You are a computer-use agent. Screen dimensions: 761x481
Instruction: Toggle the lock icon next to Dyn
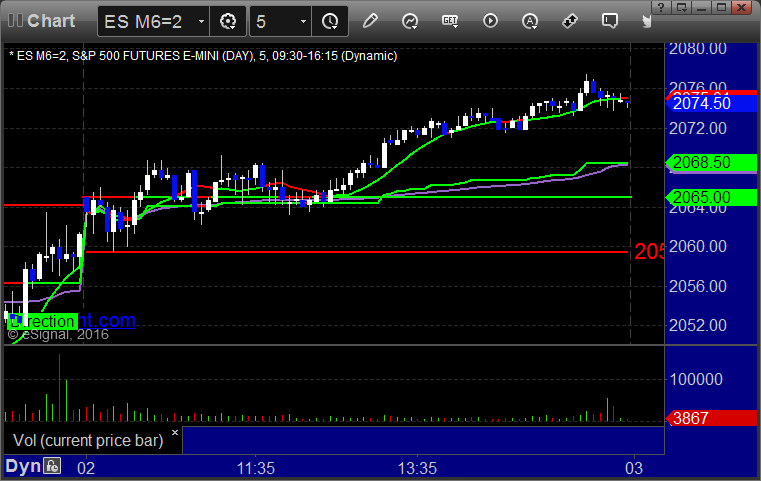(52, 466)
